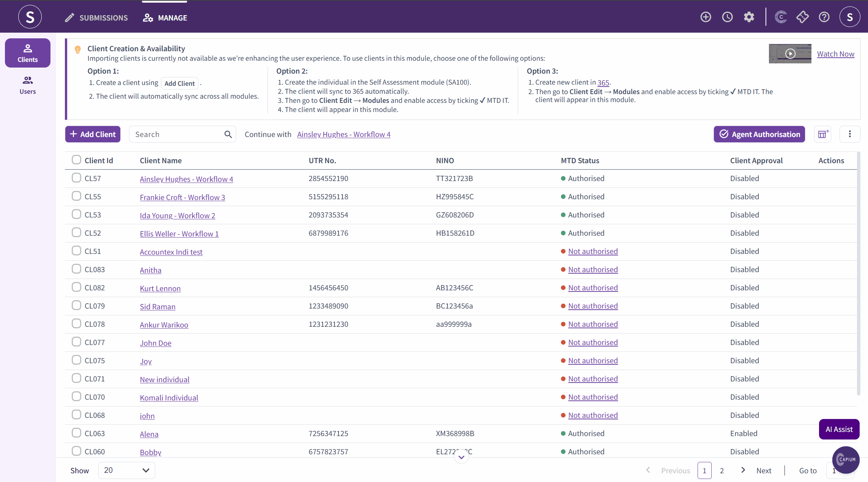The width and height of the screenshot is (868, 482).
Task: Click the Agent Authorisation button
Action: pyautogui.click(x=759, y=134)
